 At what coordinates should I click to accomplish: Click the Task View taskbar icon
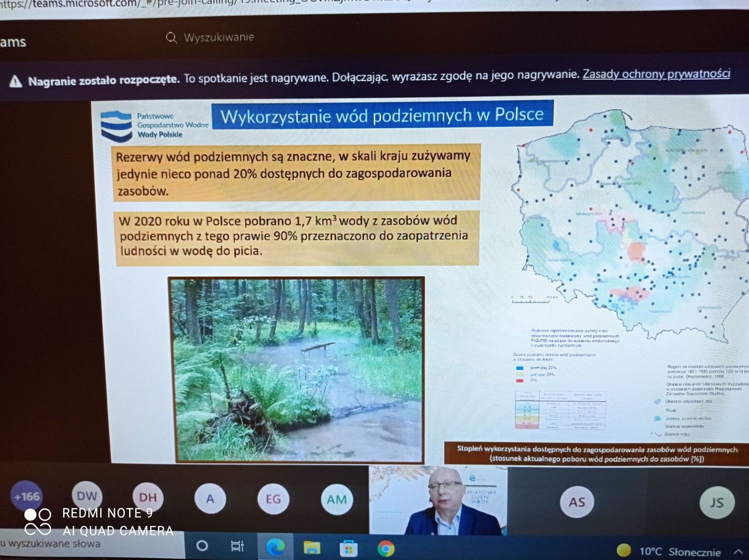pyautogui.click(x=237, y=546)
